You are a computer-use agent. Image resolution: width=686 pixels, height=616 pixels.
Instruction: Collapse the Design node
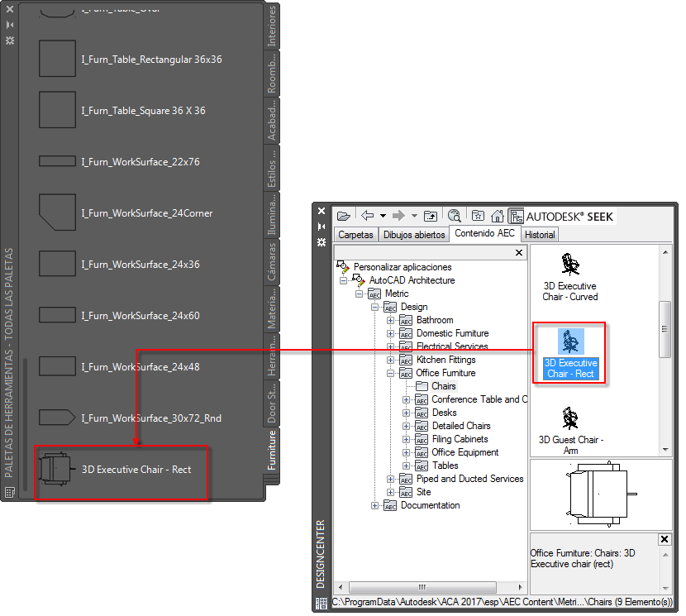375,307
